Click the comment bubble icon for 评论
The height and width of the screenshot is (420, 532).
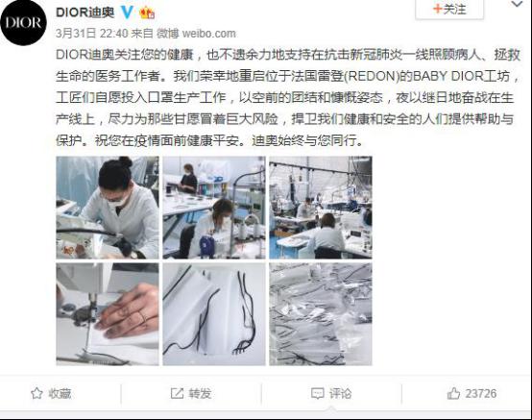(x=317, y=393)
